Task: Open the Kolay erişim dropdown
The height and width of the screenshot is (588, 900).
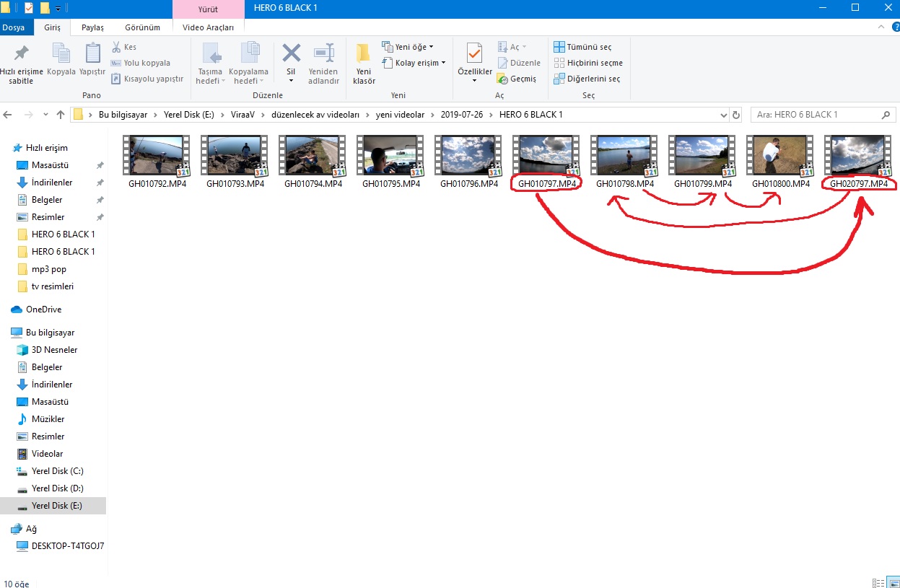Action: pos(414,63)
